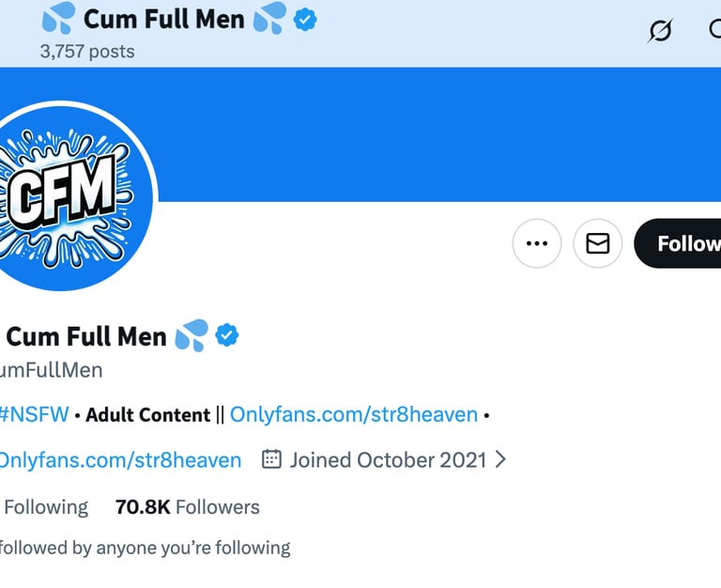
Task: Click the slashed-circle Grok icon in header
Action: pos(661,31)
